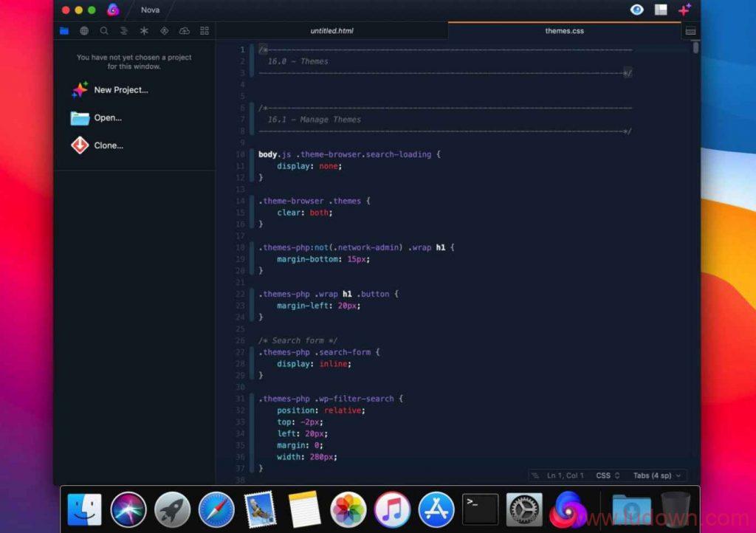
Task: Click the asterisk icon in sidebar toolbar
Action: click(144, 31)
